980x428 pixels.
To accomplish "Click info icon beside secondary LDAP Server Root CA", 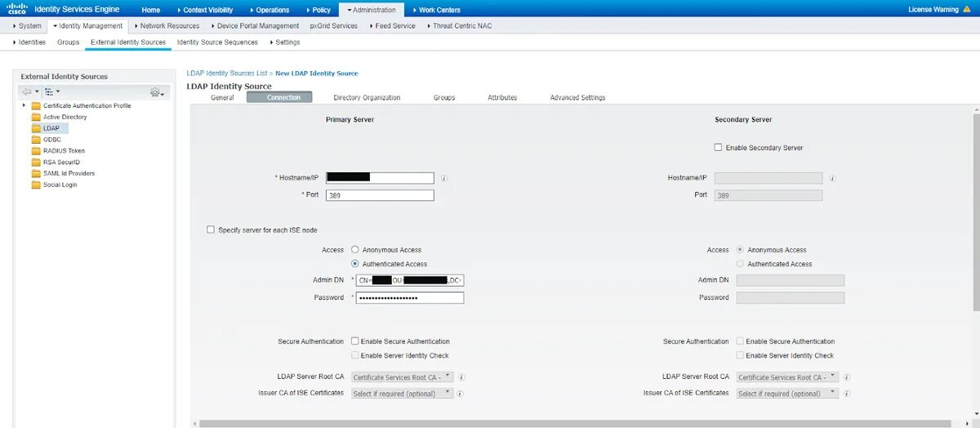I will 848,377.
